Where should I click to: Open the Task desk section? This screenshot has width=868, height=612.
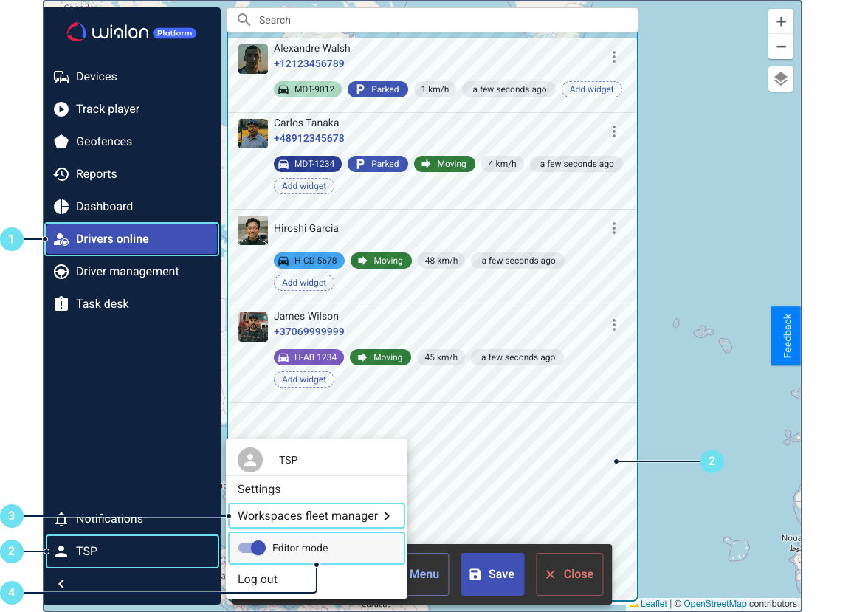pos(102,304)
